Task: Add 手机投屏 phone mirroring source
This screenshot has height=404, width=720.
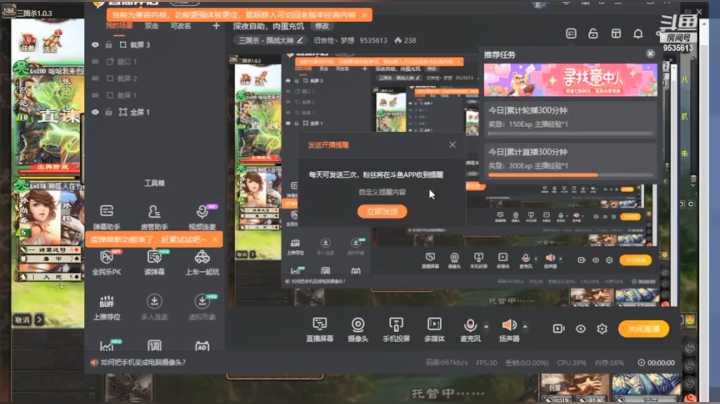Action: tap(396, 329)
